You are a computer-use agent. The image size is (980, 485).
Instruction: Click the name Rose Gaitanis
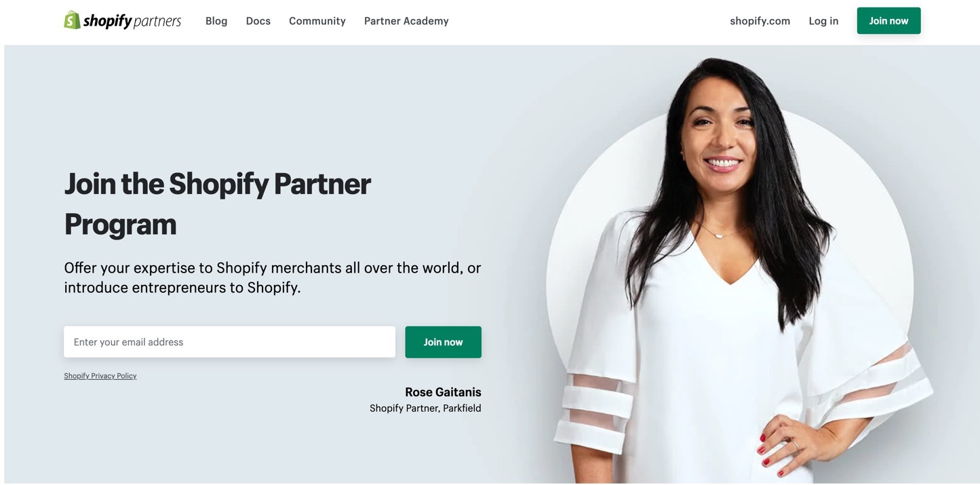443,392
